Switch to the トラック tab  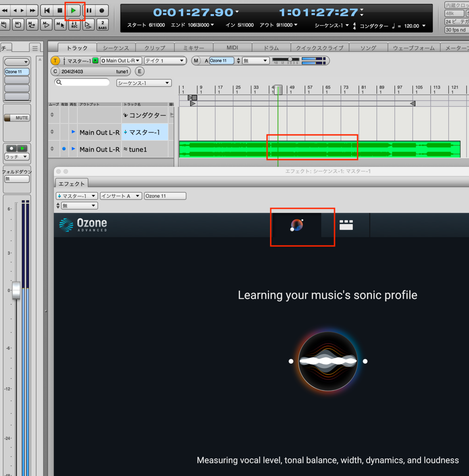pyautogui.click(x=77, y=48)
